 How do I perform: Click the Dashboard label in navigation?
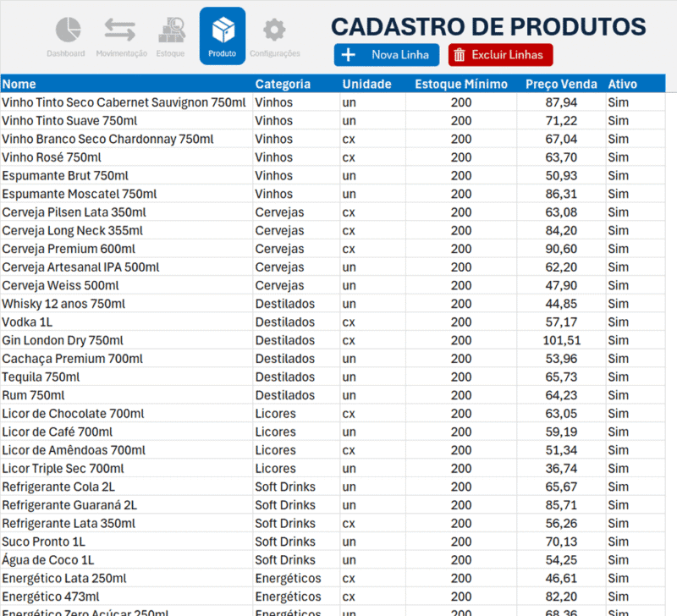(66, 53)
